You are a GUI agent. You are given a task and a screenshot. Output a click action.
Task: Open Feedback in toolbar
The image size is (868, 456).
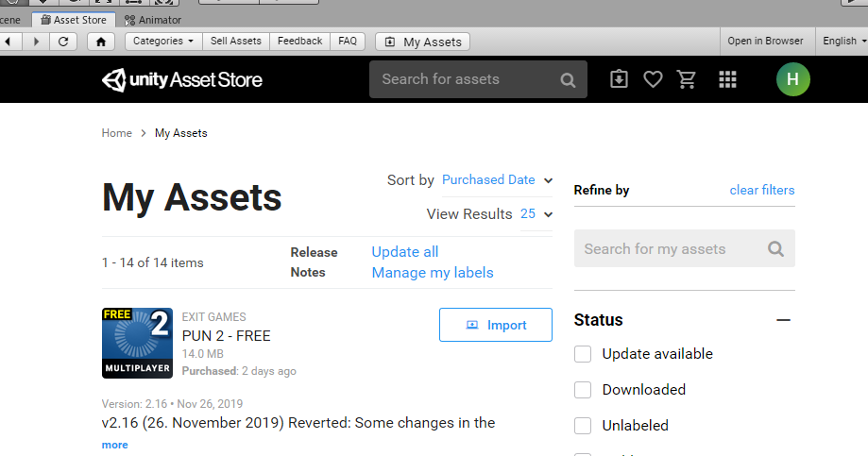click(299, 42)
